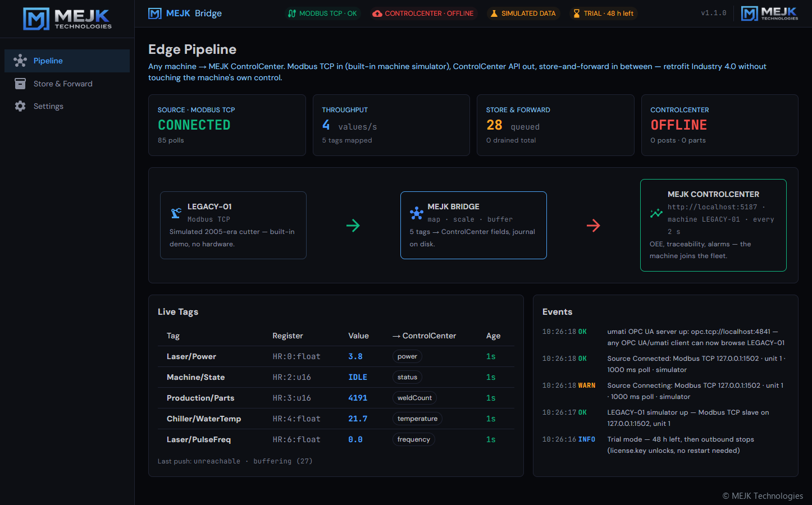Click the Chiller/WaterTemp tag name

[x=204, y=419]
